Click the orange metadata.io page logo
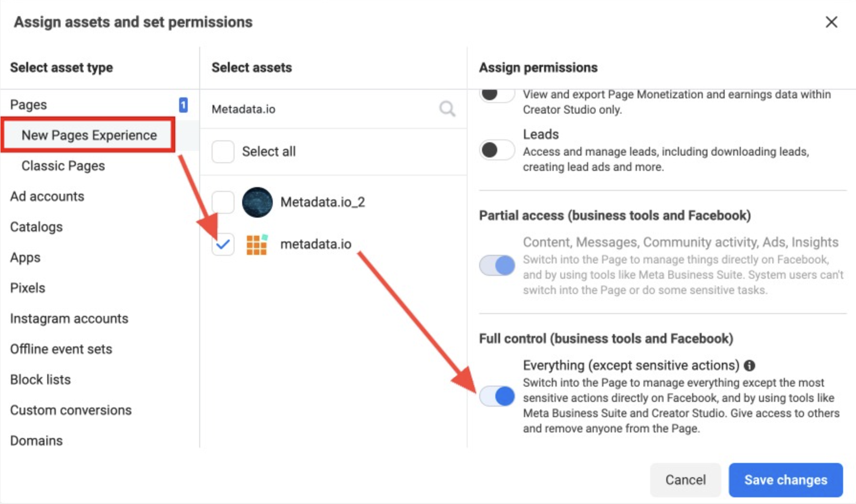The height and width of the screenshot is (504, 856). [x=257, y=244]
